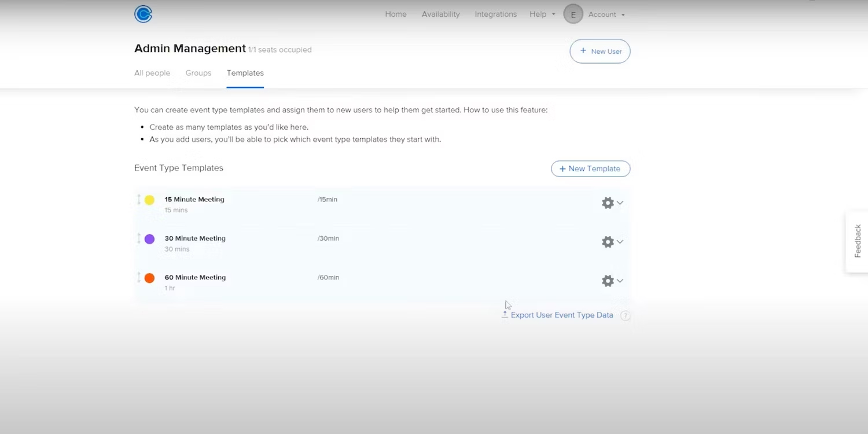Click the drag handle beside 60 Minute Meeting
868x434 pixels.
tap(138, 278)
